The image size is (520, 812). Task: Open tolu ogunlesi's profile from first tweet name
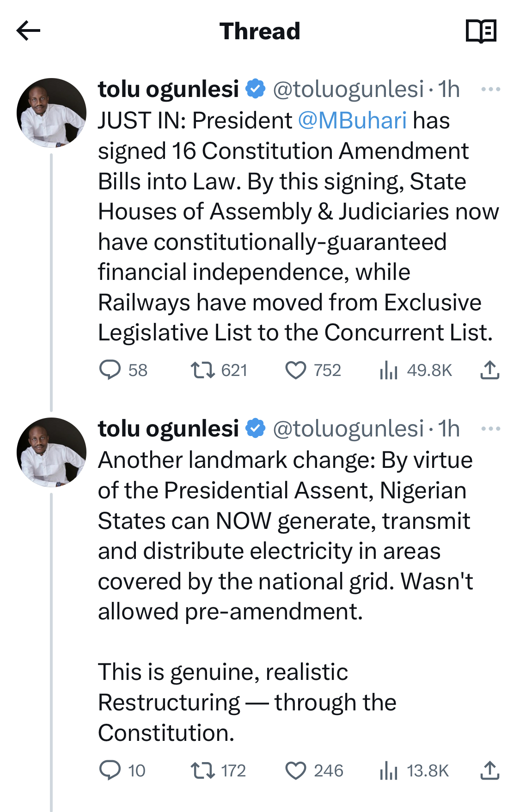tap(168, 89)
